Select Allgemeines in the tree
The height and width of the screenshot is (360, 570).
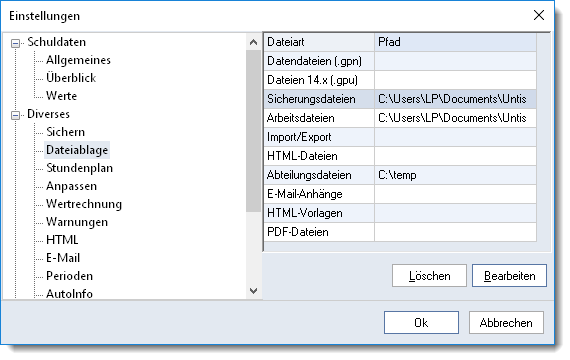click(x=78, y=60)
